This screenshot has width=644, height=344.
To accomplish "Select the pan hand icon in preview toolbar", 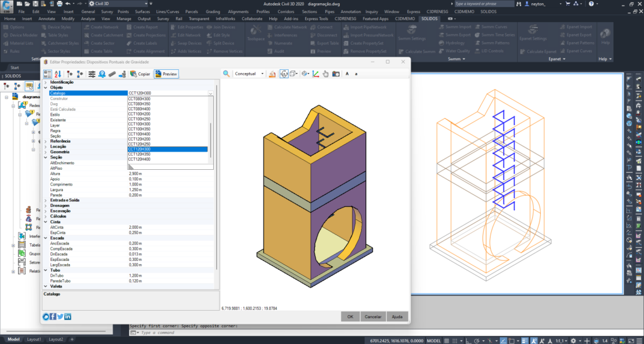I will click(x=326, y=74).
